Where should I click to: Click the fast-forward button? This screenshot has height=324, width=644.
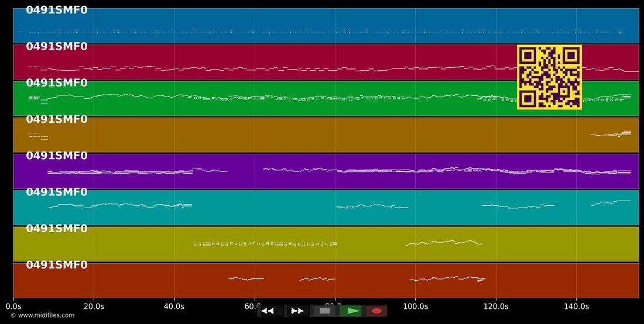tap(297, 311)
